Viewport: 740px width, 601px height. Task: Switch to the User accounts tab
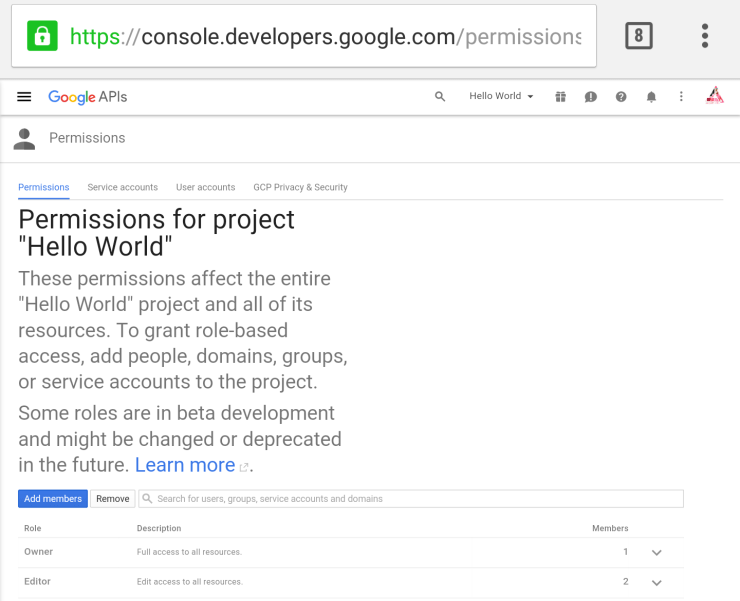(x=205, y=187)
